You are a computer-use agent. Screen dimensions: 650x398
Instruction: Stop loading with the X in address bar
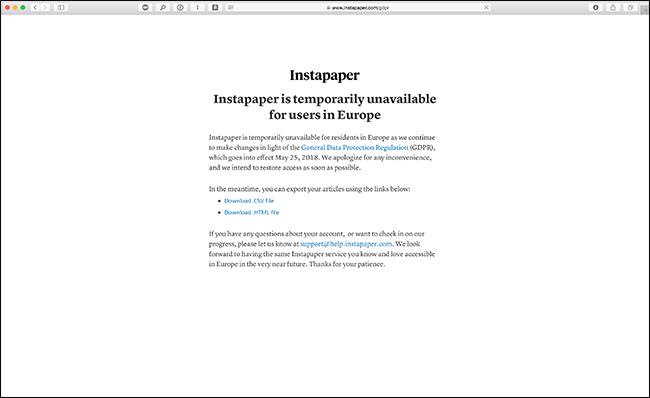[x=486, y=7]
